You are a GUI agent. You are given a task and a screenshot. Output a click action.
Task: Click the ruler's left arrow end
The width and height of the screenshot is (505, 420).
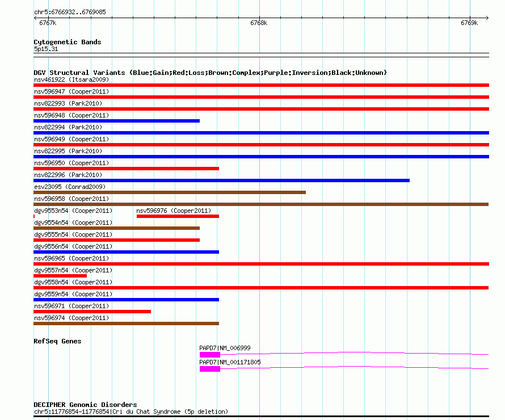tap(35, 18)
